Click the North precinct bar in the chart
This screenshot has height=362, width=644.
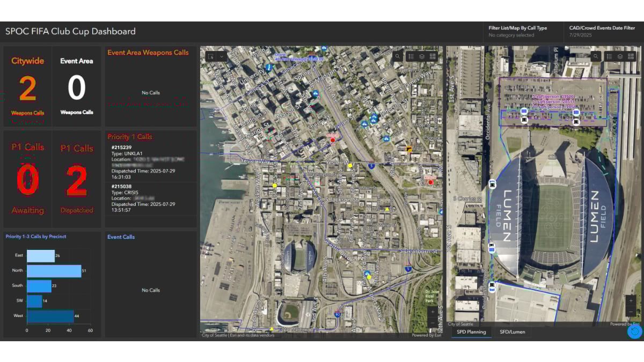point(54,270)
